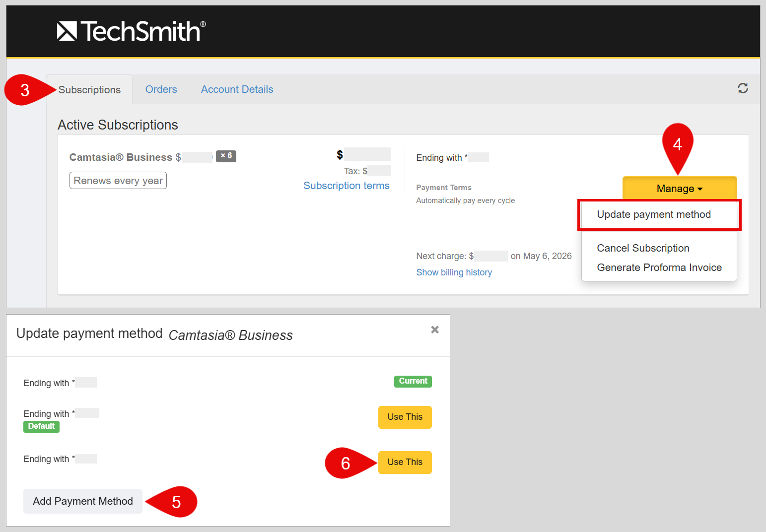
Task: Choose Update payment method from menu
Action: pos(654,214)
